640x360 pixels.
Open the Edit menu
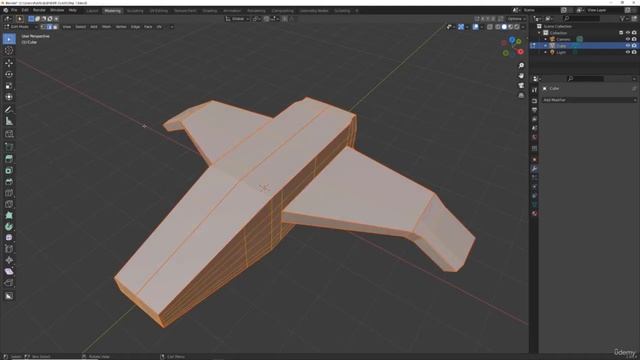tap(25, 10)
